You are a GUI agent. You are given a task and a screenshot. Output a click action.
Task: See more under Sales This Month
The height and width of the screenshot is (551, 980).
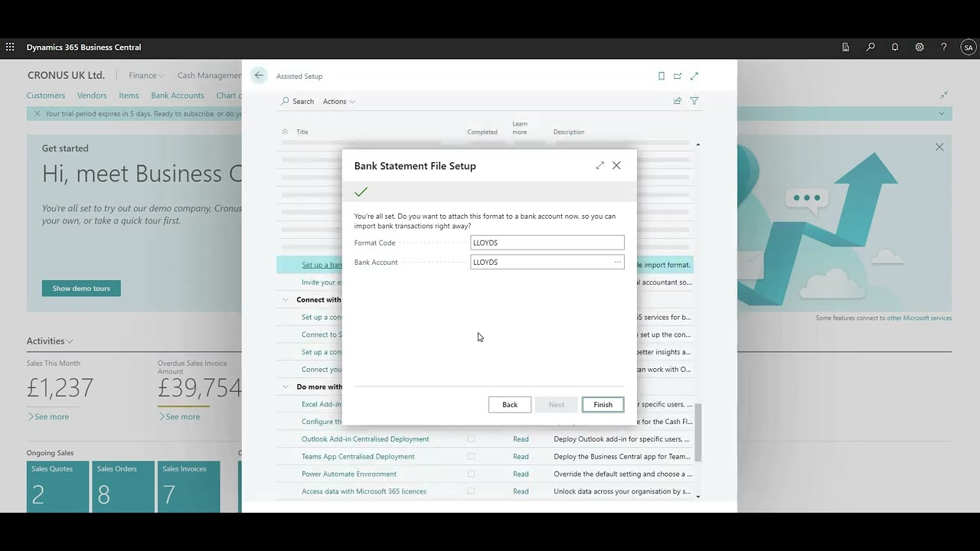coord(48,417)
